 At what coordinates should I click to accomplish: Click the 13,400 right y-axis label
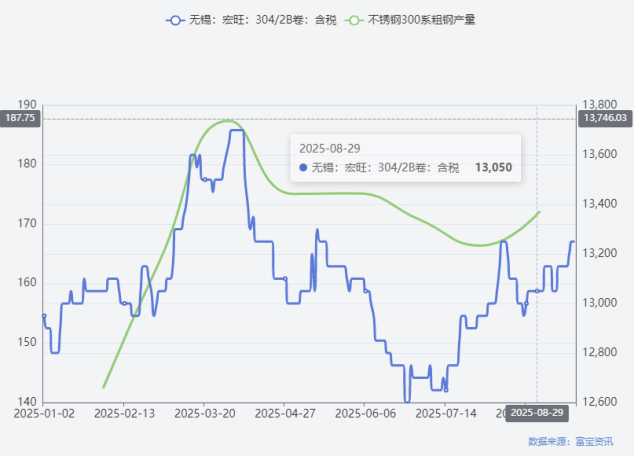click(599, 204)
